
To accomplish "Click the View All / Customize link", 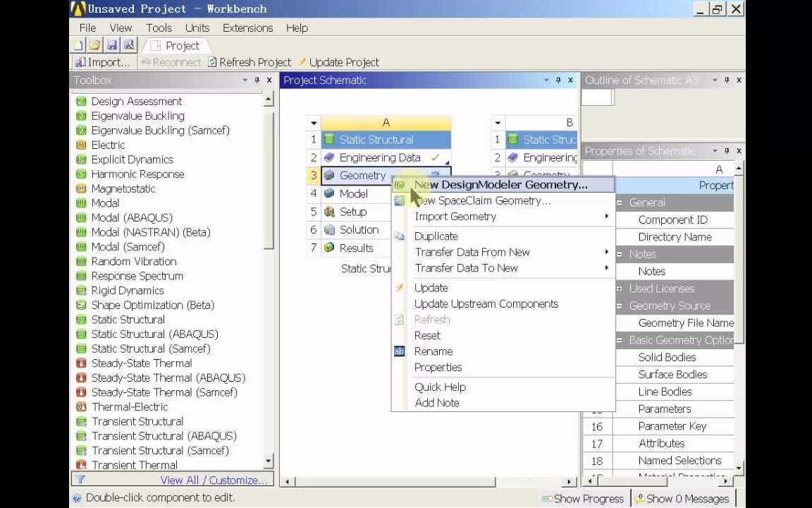I will pyautogui.click(x=214, y=480).
